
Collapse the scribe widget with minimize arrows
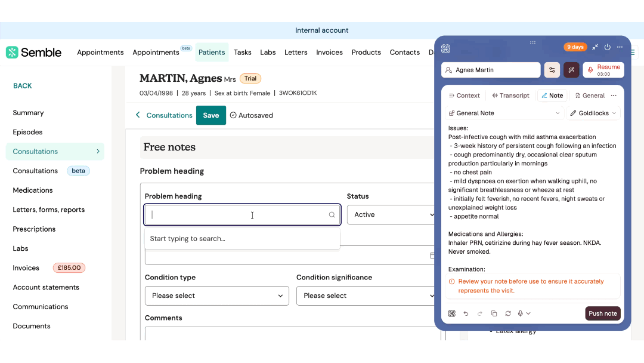point(595,47)
